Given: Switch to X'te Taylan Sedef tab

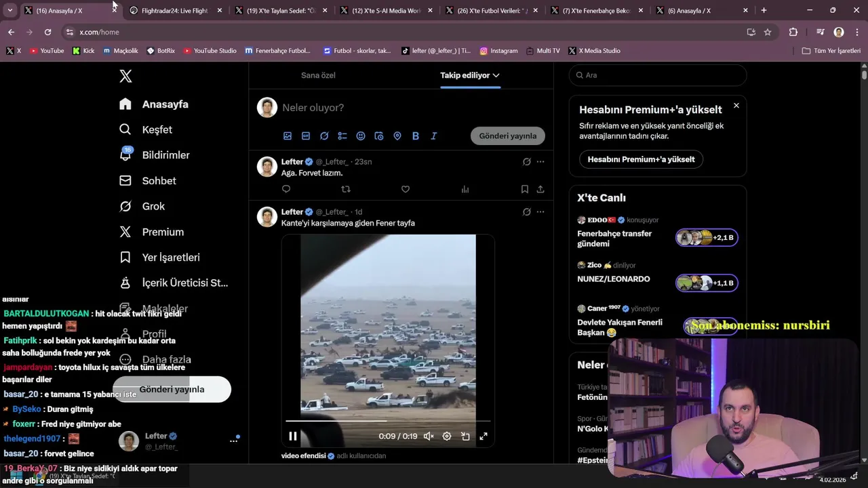Looking at the screenshot, I should coord(280,11).
